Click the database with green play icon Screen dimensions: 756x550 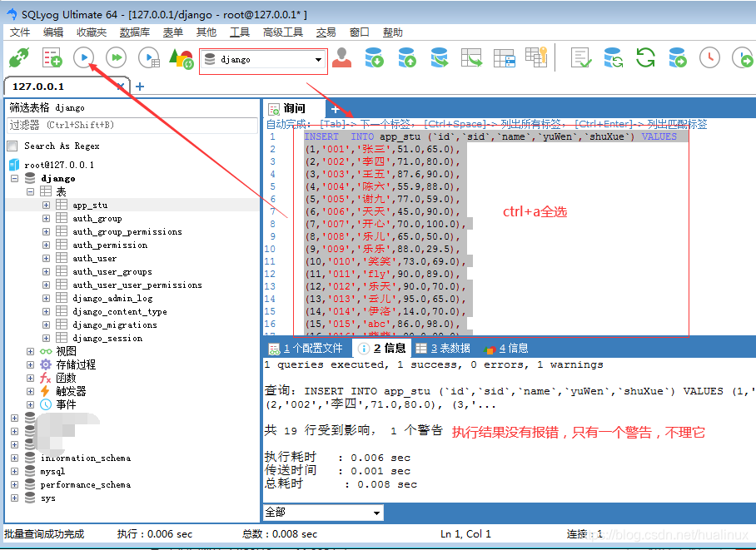(678, 57)
